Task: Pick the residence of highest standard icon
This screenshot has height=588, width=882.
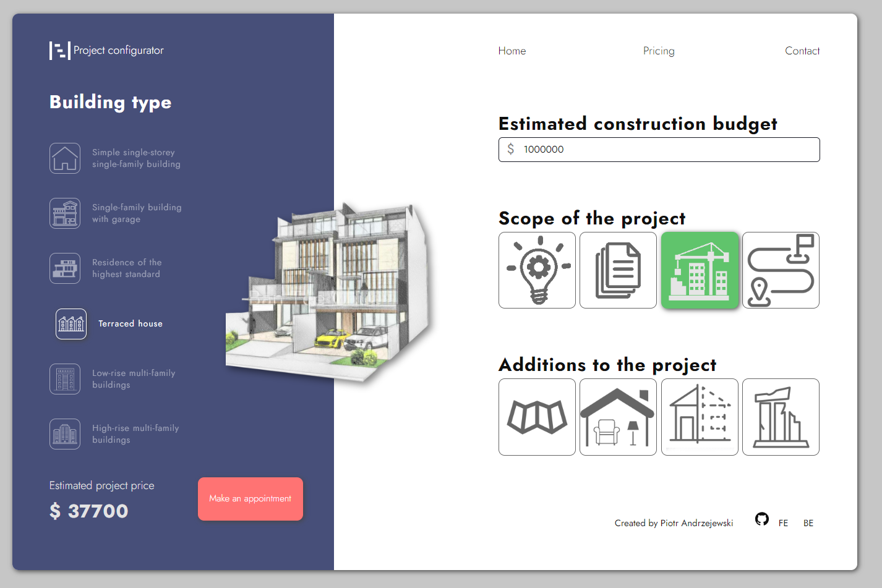Action: pyautogui.click(x=65, y=268)
